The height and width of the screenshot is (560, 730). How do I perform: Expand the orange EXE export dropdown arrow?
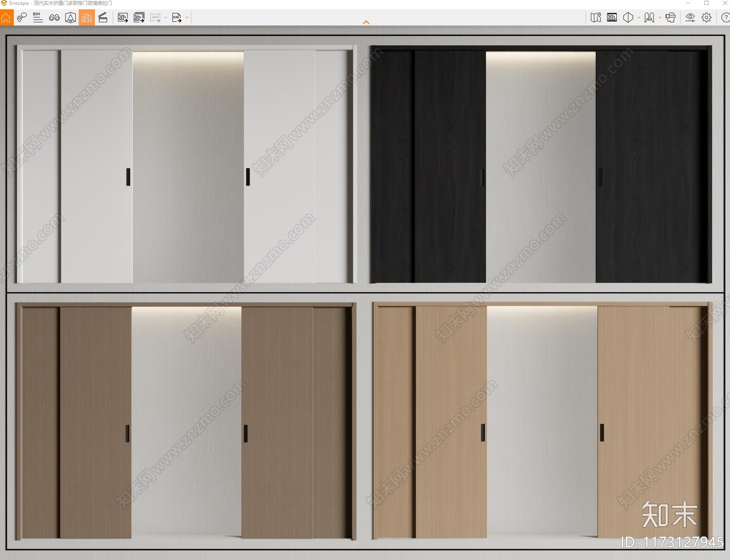pyautogui.click(x=187, y=18)
